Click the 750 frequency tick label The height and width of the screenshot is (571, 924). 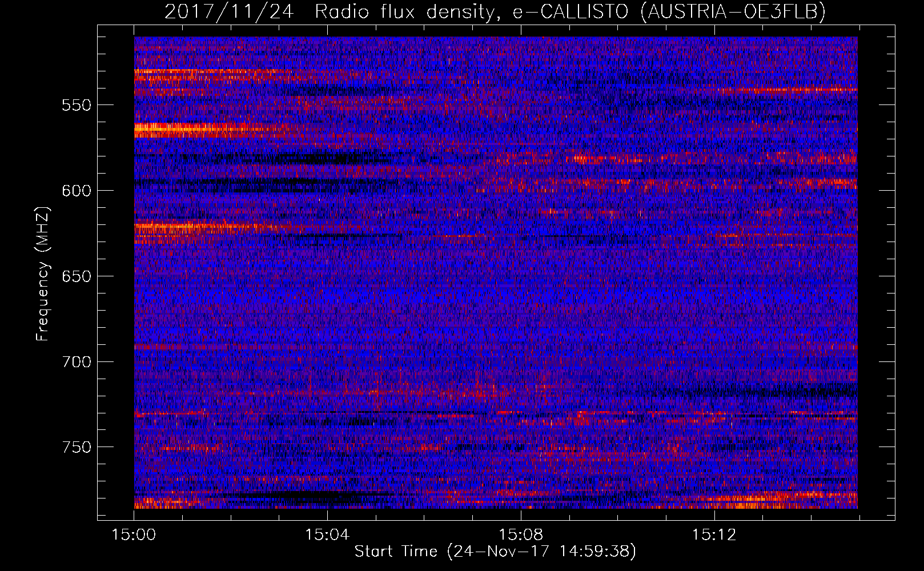77,447
